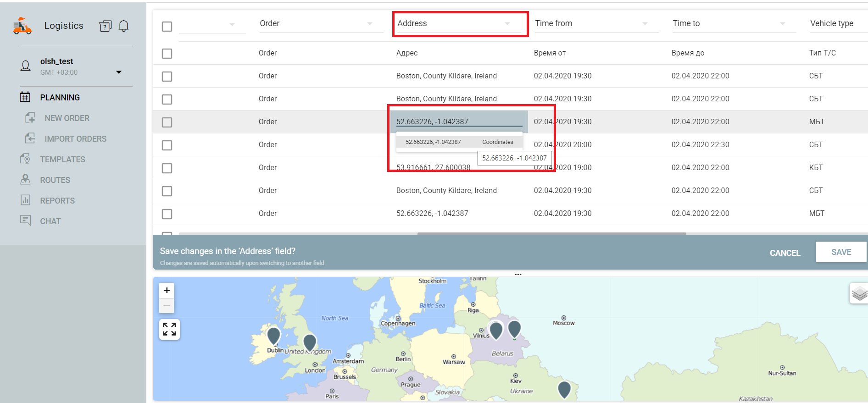Screen dimensions: 868x403
Task: Open the help question mark icon
Action: coord(105,26)
